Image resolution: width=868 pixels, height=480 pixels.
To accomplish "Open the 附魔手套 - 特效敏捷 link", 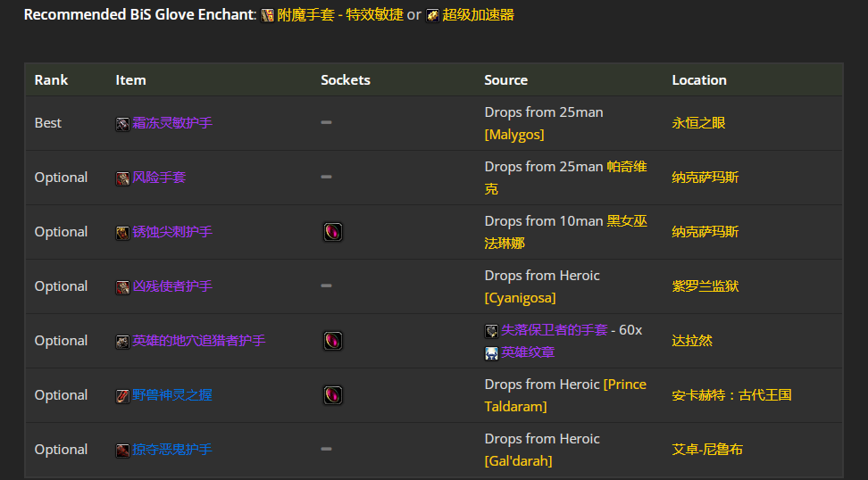I will tap(340, 15).
